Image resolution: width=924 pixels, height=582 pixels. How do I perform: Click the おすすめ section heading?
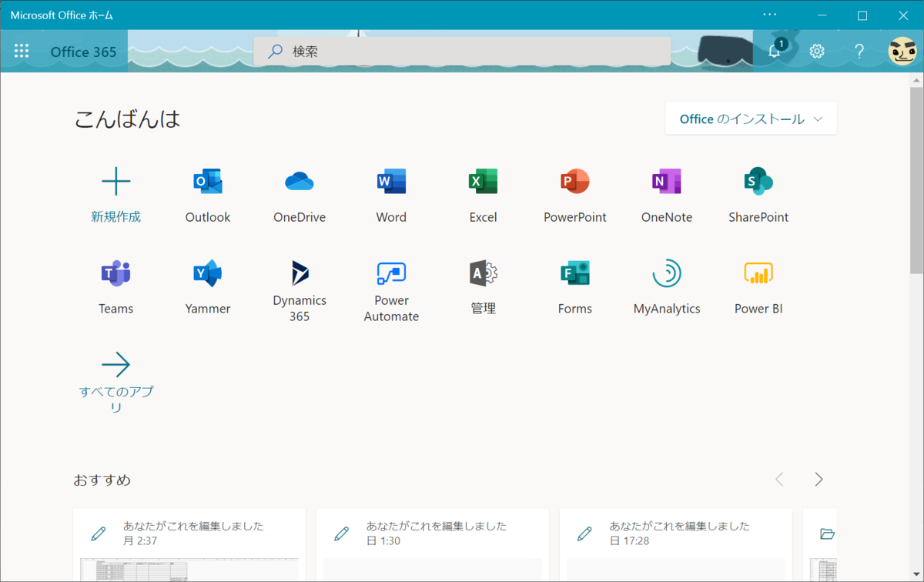click(102, 480)
